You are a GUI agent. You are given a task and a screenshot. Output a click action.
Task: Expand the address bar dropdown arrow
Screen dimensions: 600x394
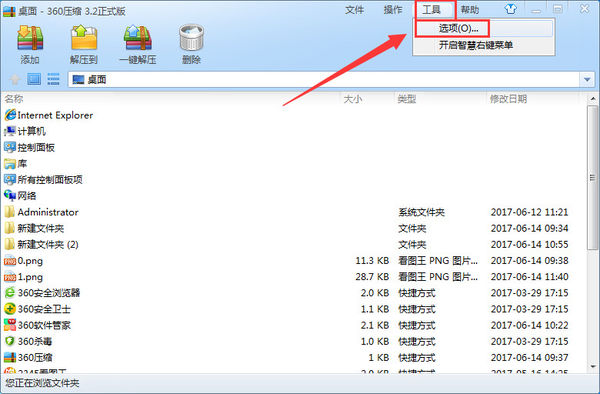(587, 80)
